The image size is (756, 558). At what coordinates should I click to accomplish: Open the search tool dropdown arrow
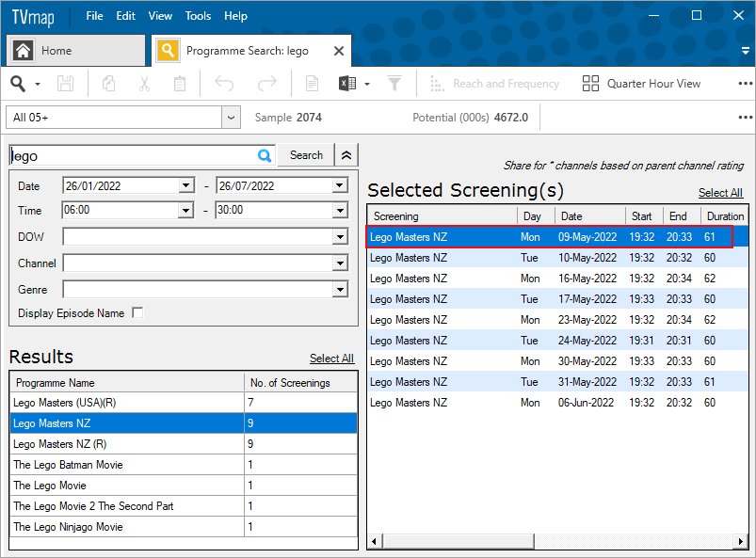pyautogui.click(x=38, y=85)
